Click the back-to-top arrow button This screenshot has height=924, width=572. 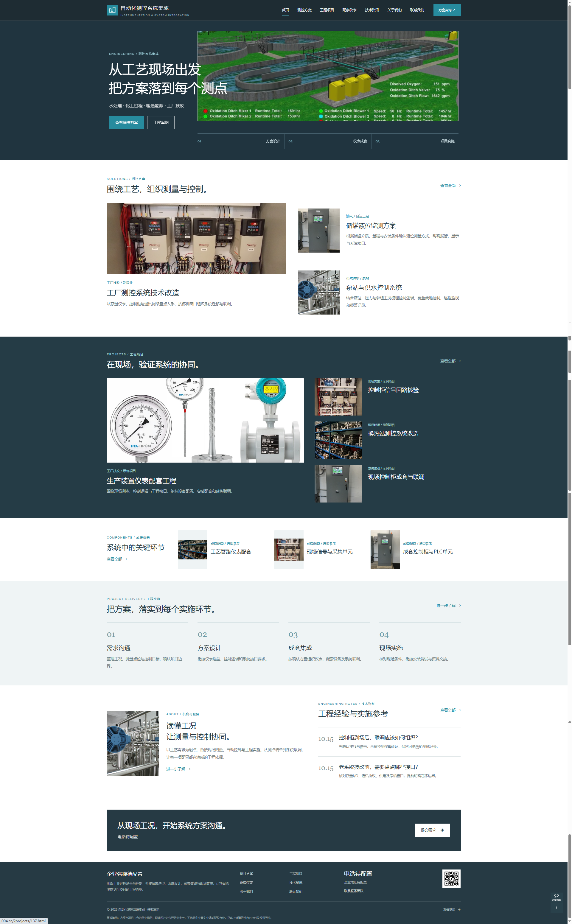click(556, 907)
